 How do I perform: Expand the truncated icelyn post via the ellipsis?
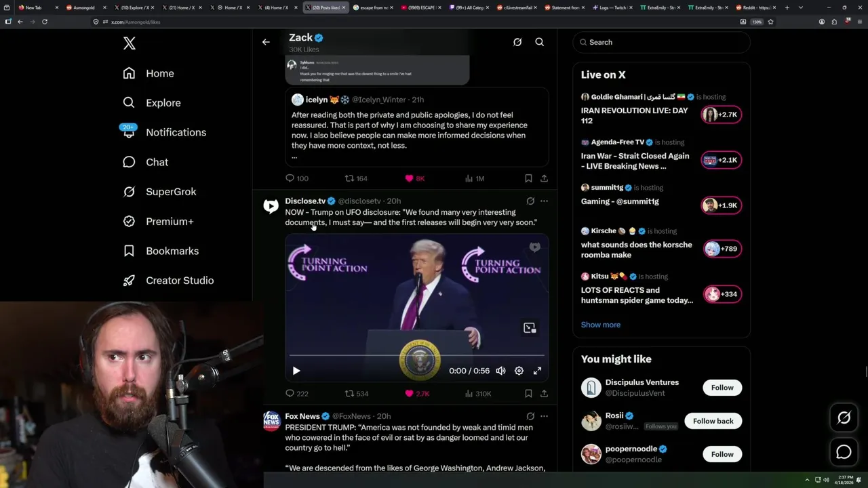[294, 157]
